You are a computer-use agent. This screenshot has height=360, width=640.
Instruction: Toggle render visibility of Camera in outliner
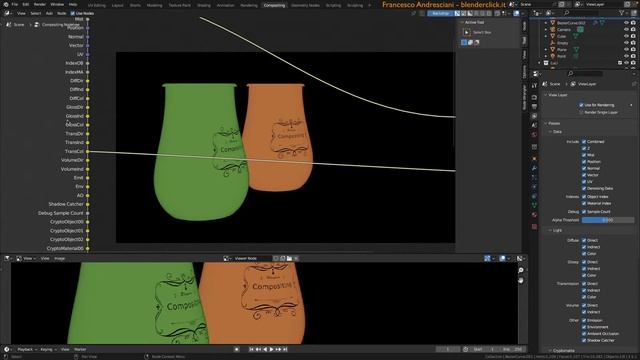tap(633, 29)
